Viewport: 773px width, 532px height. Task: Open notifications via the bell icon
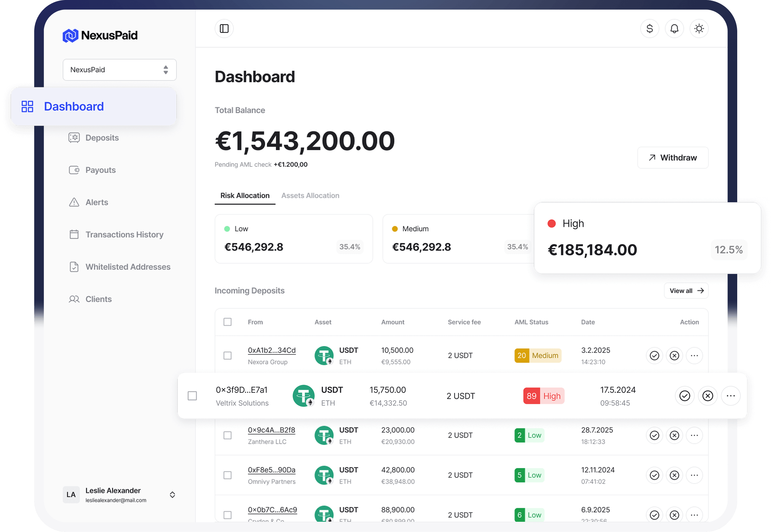[674, 29]
